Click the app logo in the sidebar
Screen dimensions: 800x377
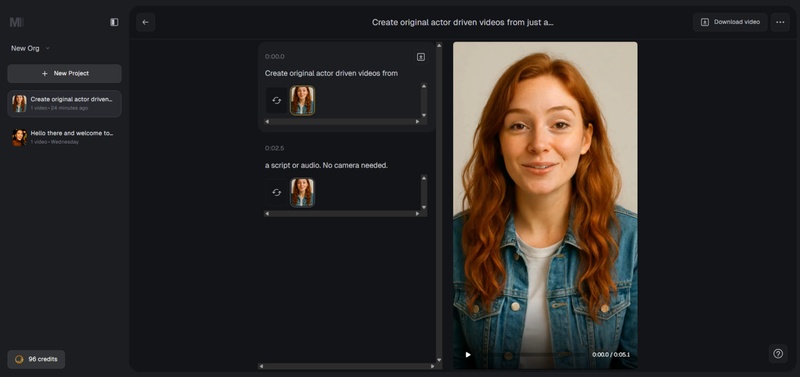(17, 22)
